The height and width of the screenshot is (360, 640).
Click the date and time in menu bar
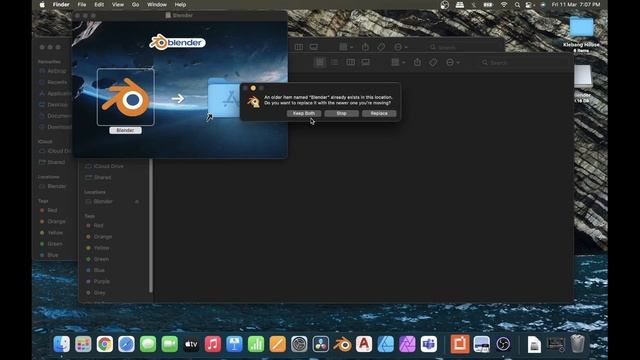tap(576, 5)
